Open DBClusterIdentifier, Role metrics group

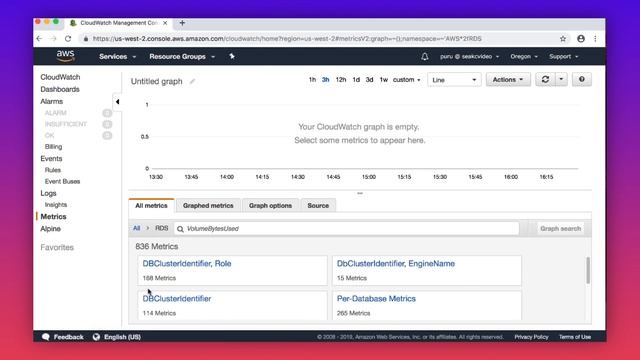(x=187, y=264)
